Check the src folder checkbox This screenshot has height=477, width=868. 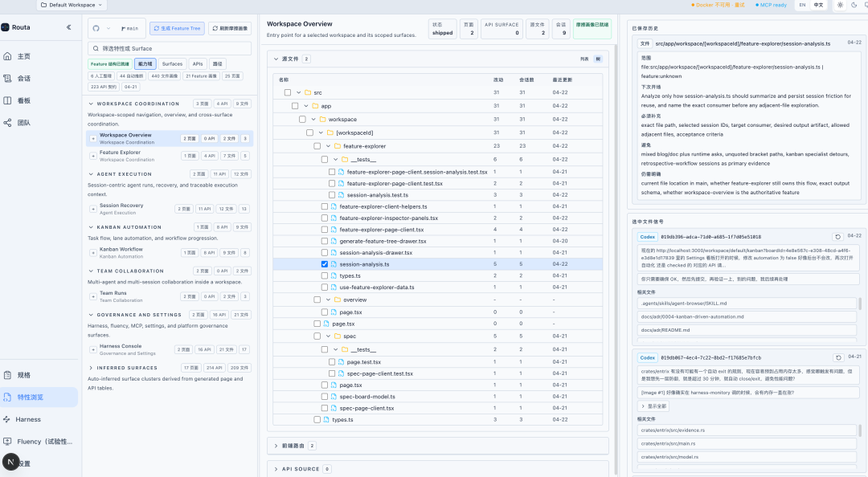click(x=287, y=92)
